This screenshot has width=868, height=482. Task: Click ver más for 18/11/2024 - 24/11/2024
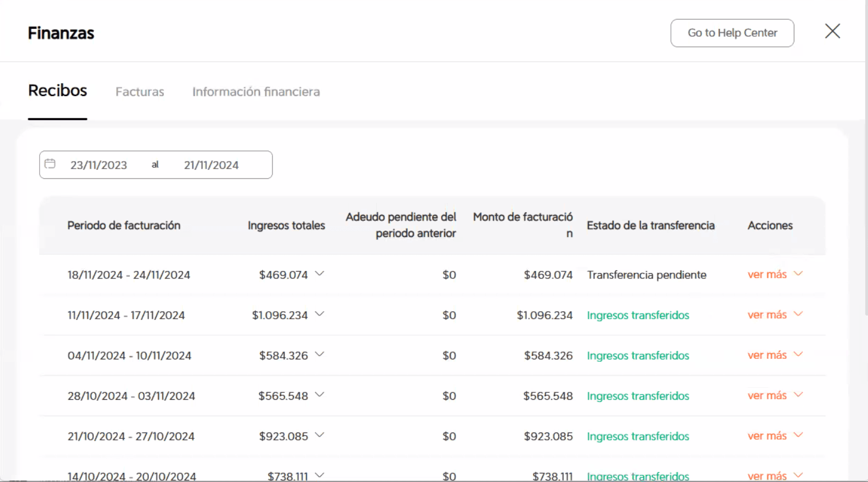(x=774, y=274)
